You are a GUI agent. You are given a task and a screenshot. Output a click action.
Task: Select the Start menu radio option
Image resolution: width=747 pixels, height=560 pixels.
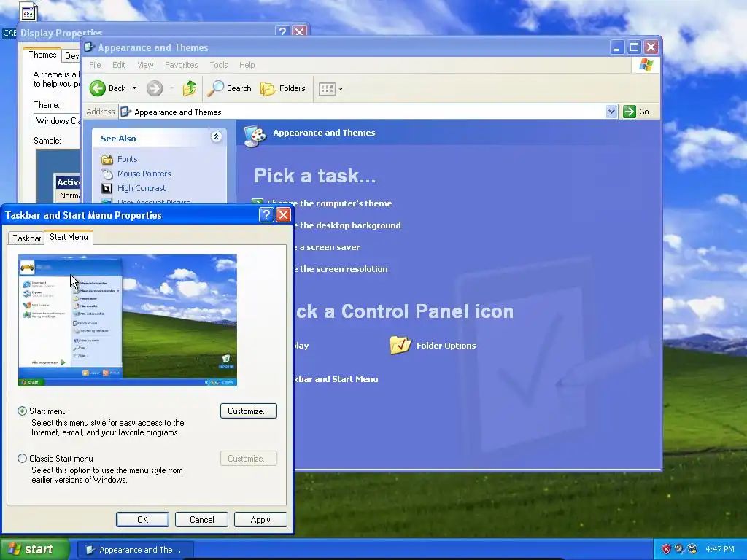click(22, 411)
